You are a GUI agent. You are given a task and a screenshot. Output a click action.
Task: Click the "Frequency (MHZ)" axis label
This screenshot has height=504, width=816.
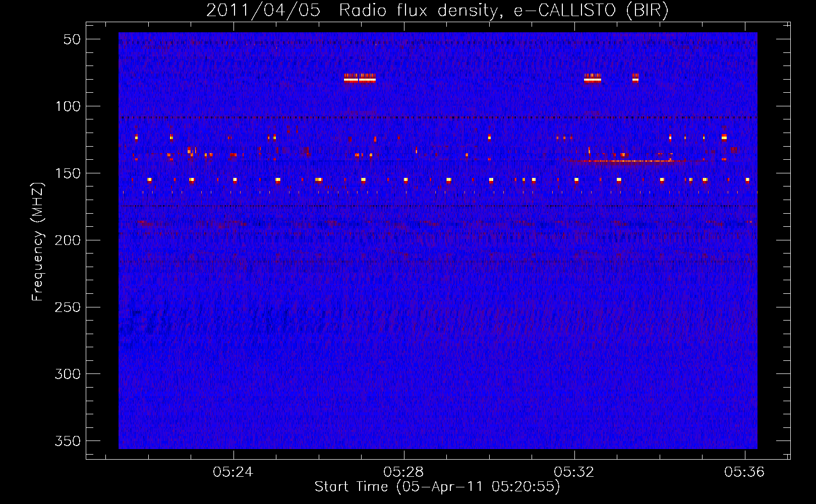pyautogui.click(x=38, y=241)
